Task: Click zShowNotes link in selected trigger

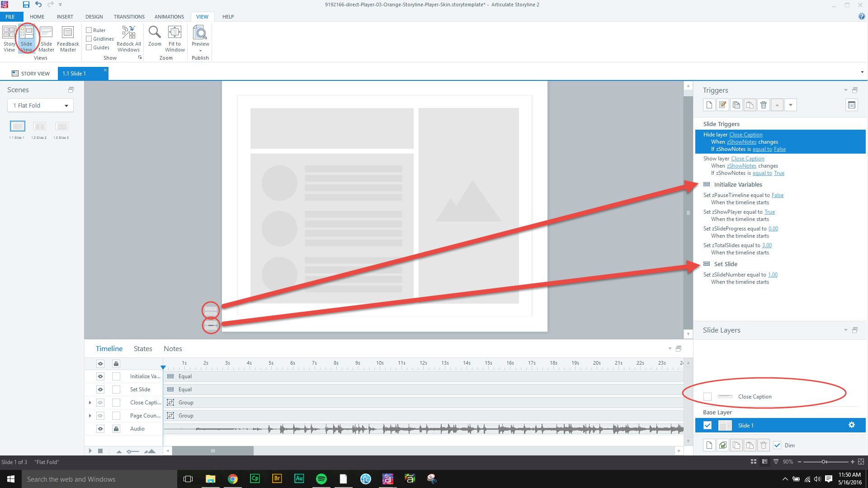Action: 741,142
